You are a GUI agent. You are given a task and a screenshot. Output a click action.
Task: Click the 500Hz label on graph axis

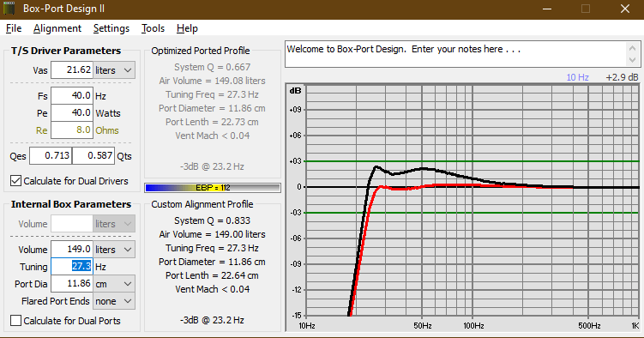[589, 326]
